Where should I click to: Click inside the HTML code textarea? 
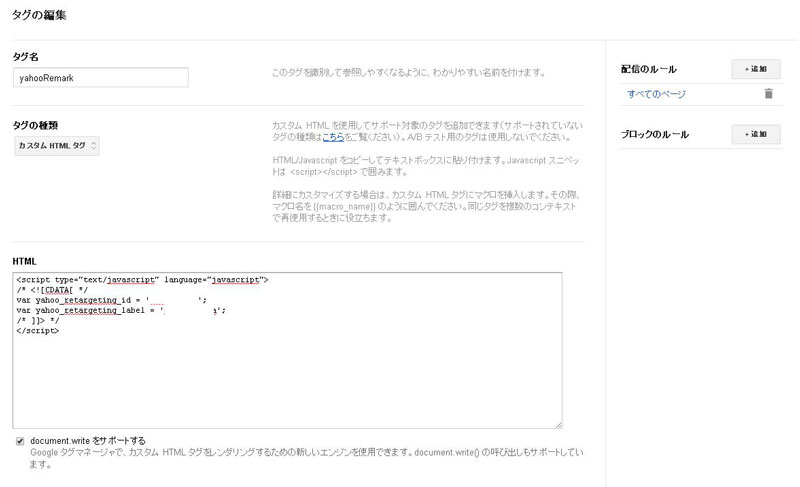pyautogui.click(x=287, y=350)
